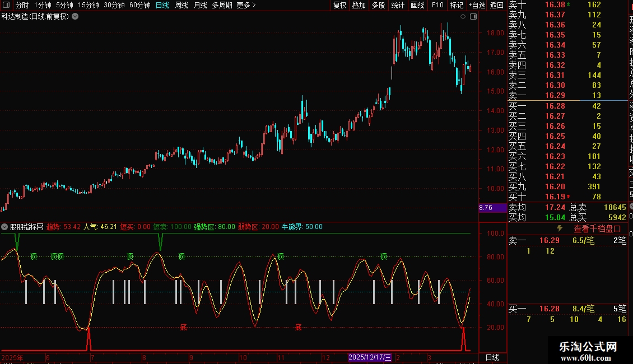This screenshot has height=364, width=633.
Task: Switch to 周线 weekly chart
Action: click(181, 5)
